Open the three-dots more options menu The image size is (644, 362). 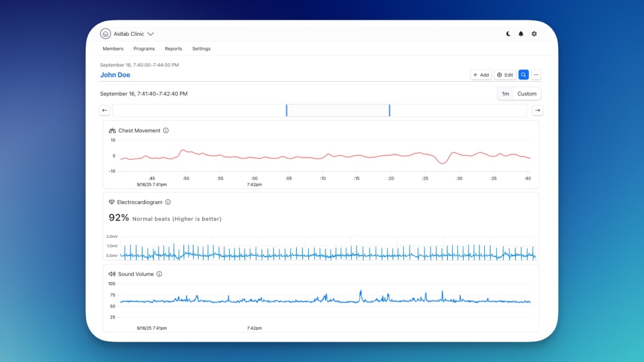point(536,75)
